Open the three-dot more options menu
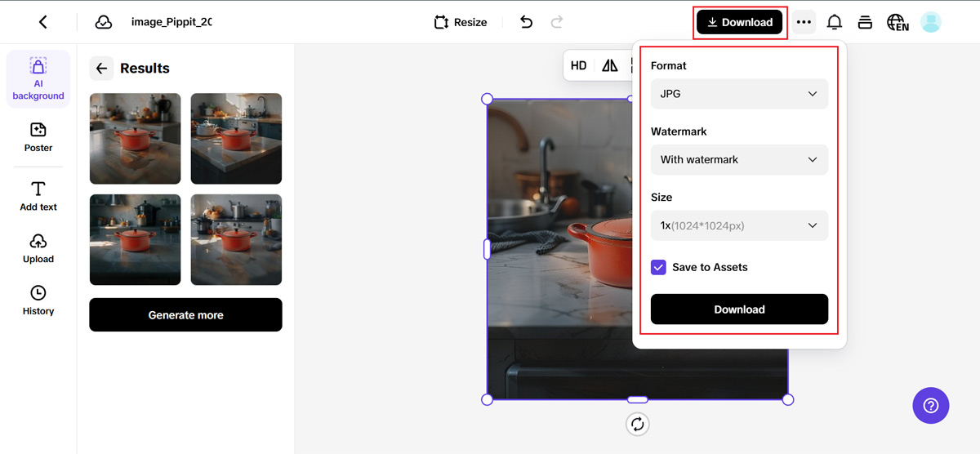 pyautogui.click(x=804, y=22)
